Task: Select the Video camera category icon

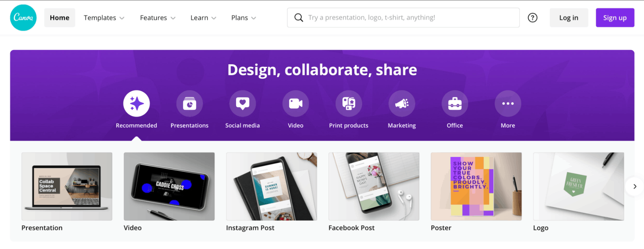Action: coord(295,104)
